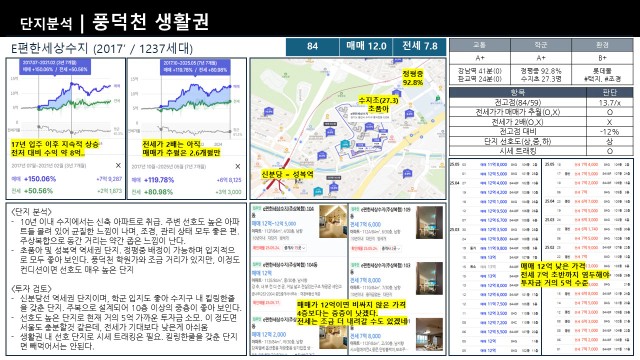
Task: Click the 2017.07~2021.02 chart tooltip
Action: click(55, 66)
